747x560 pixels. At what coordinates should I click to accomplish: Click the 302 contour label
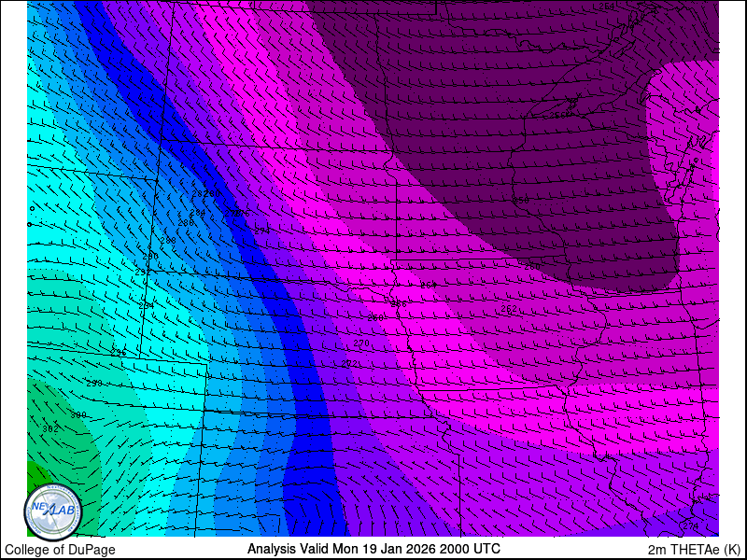point(50,429)
